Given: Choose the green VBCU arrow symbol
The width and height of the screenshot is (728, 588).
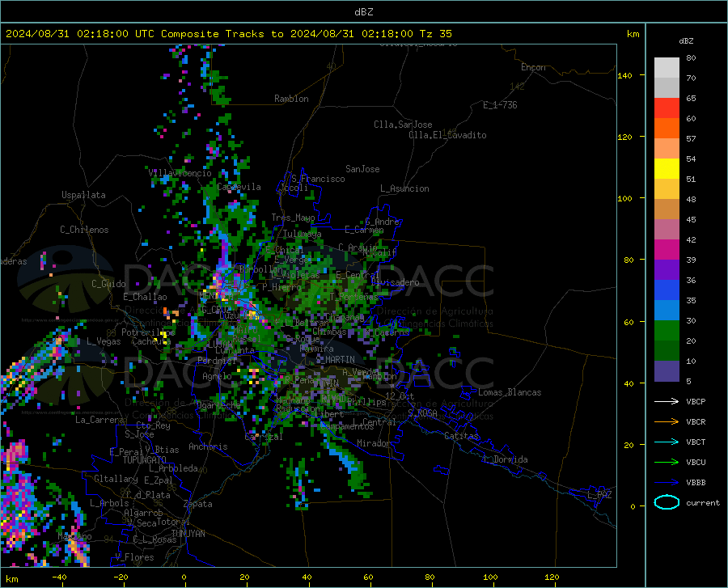Looking at the screenshot, I should click(x=667, y=462).
